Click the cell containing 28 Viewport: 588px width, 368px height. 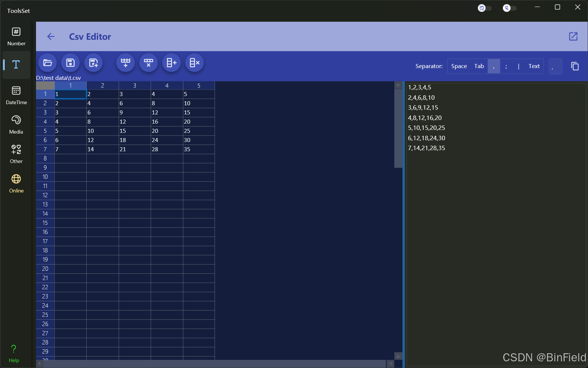coord(167,149)
